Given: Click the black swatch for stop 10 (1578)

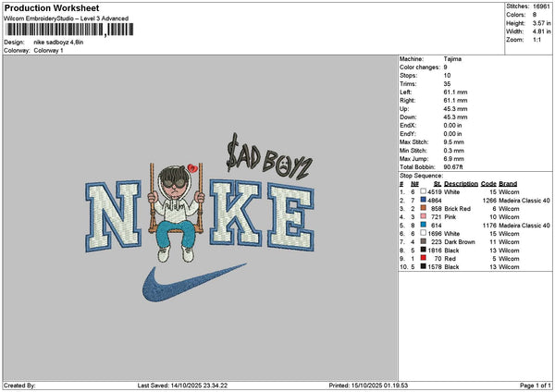Looking at the screenshot, I should (423, 266).
